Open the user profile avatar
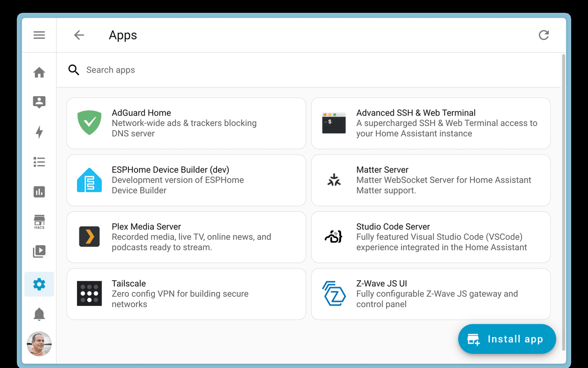 [39, 343]
